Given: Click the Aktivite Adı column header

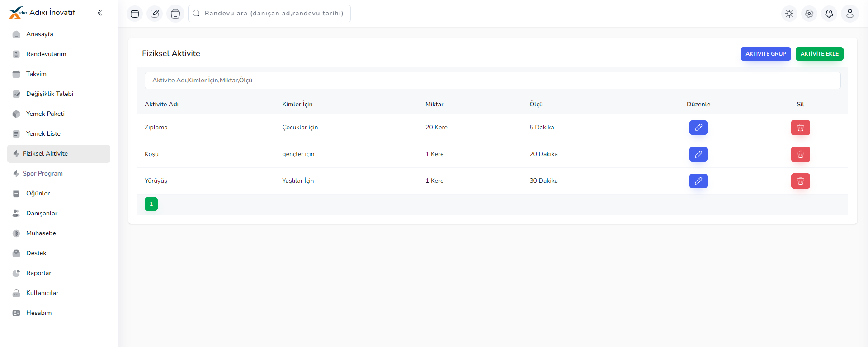Looking at the screenshot, I should click(x=161, y=105).
